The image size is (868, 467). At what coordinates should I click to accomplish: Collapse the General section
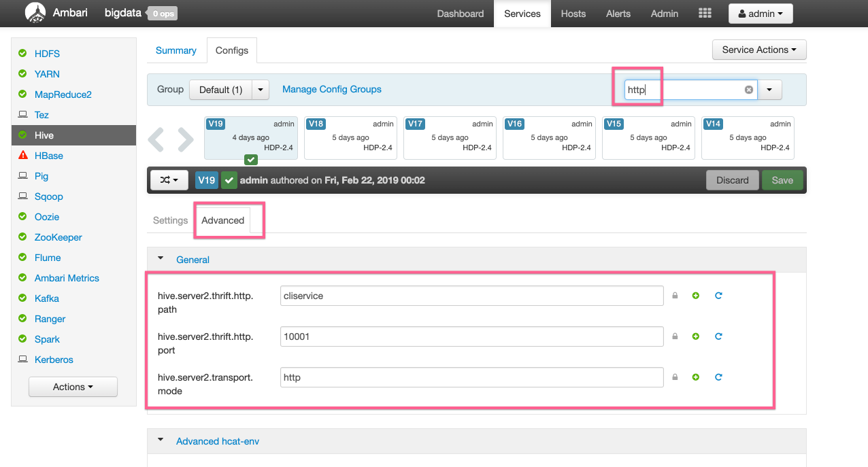(x=161, y=259)
